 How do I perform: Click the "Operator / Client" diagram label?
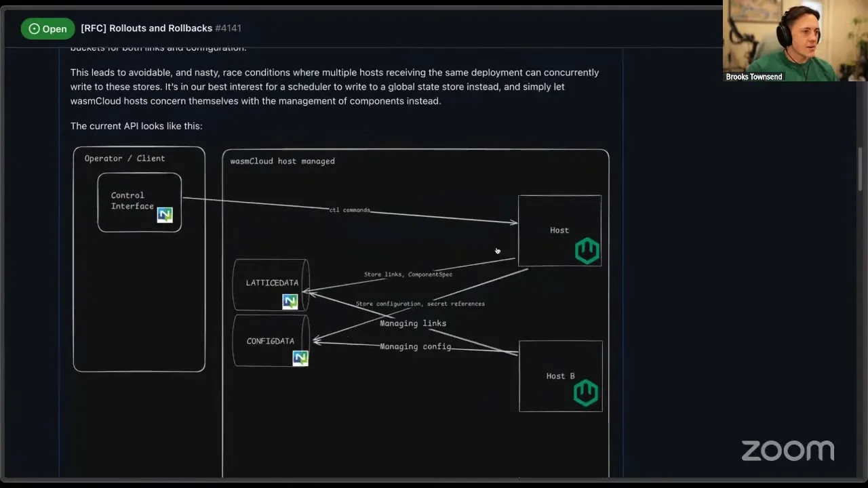[125, 159]
